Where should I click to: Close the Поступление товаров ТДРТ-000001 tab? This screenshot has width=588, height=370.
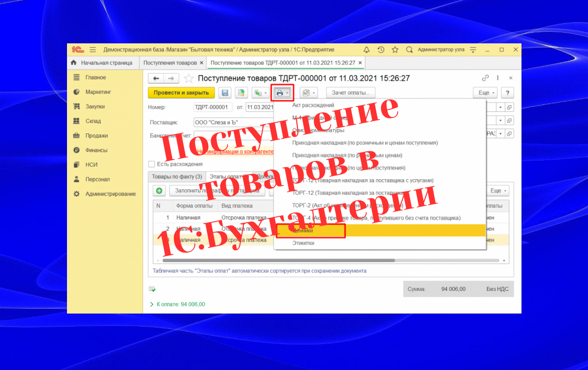pos(360,63)
